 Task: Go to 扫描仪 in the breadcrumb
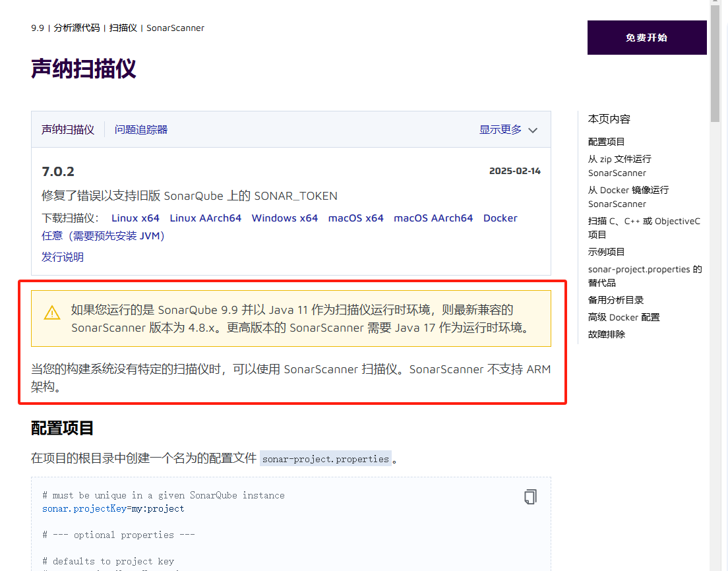[x=123, y=28]
